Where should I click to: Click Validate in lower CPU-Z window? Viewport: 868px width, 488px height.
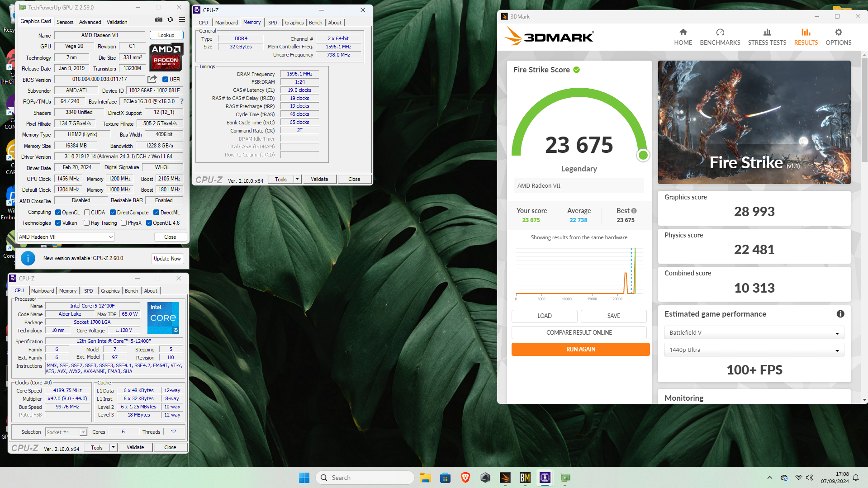click(x=135, y=447)
